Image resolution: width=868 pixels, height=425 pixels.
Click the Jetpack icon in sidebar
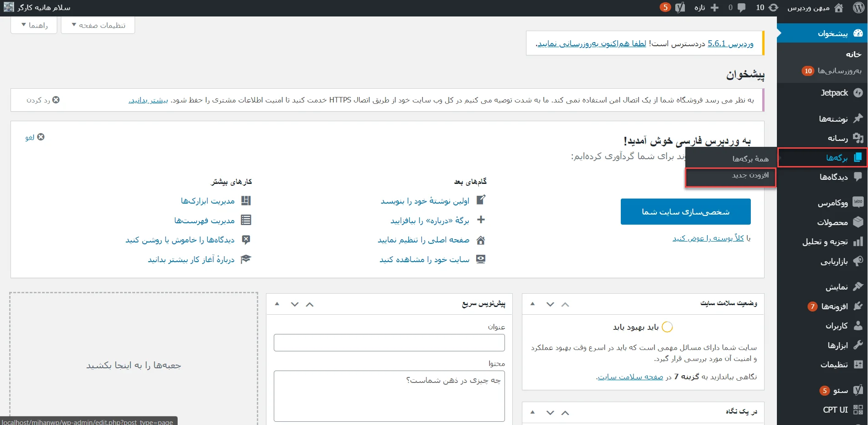[x=858, y=92]
